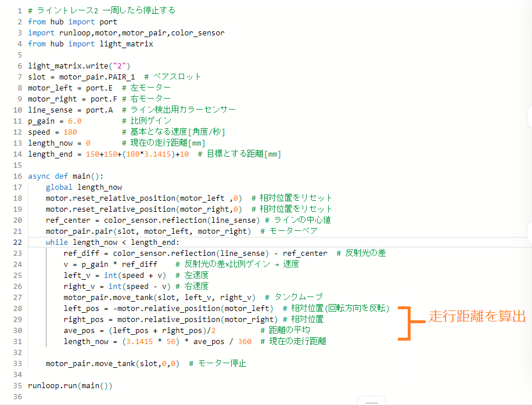
Task: Place cursor on the light_matrix.write("2") line
Action: click(79, 66)
